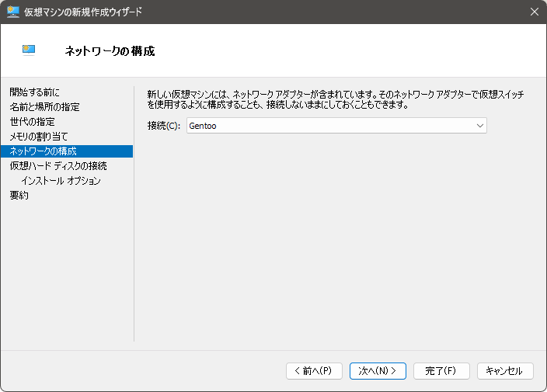Finish the wizard with 完了(F)
This screenshot has height=392, width=547.
441,371
